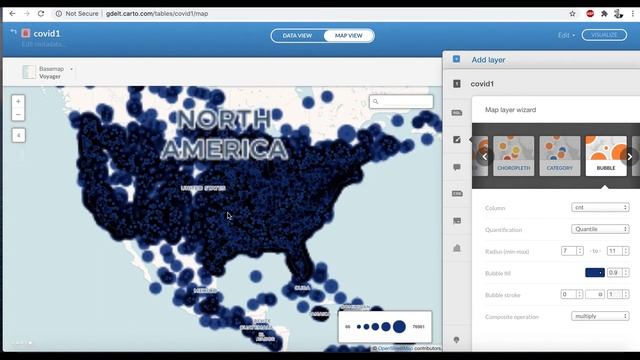The width and height of the screenshot is (640, 360).
Task: Click the red lock privacy icon
Action: 26,33
